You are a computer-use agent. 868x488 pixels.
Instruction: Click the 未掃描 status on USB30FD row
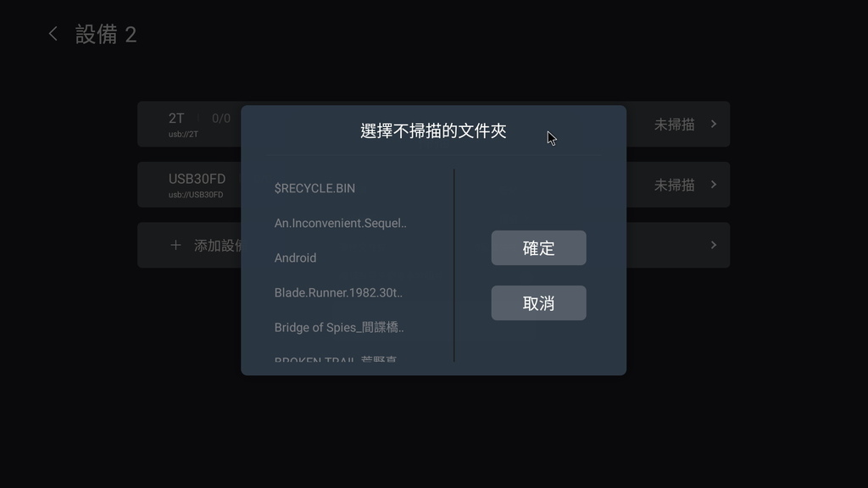pyautogui.click(x=674, y=185)
